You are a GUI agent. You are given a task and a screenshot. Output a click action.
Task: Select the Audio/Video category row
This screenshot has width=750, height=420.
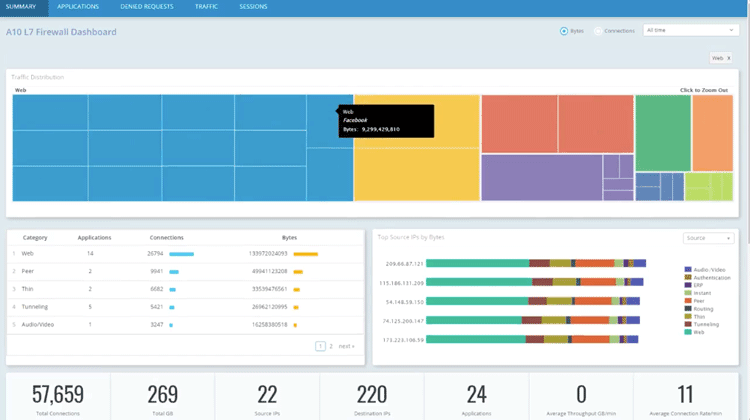click(186, 324)
